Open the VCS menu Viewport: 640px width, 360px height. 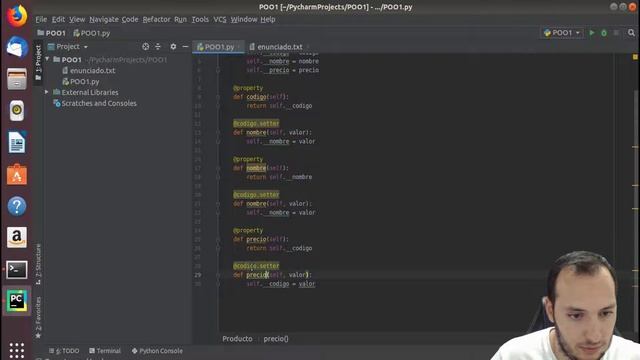click(x=220, y=19)
